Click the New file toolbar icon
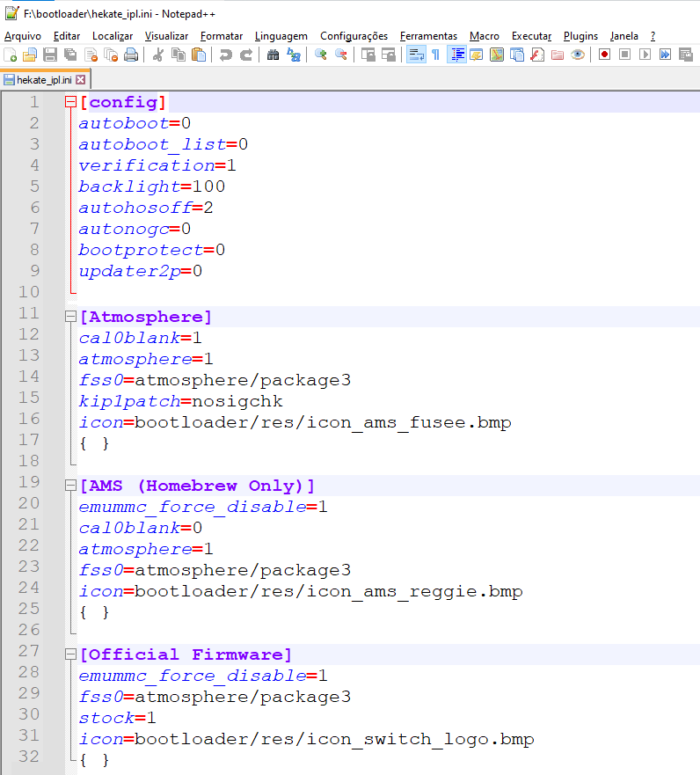Viewport: 700px width, 775px height. pos(10,55)
